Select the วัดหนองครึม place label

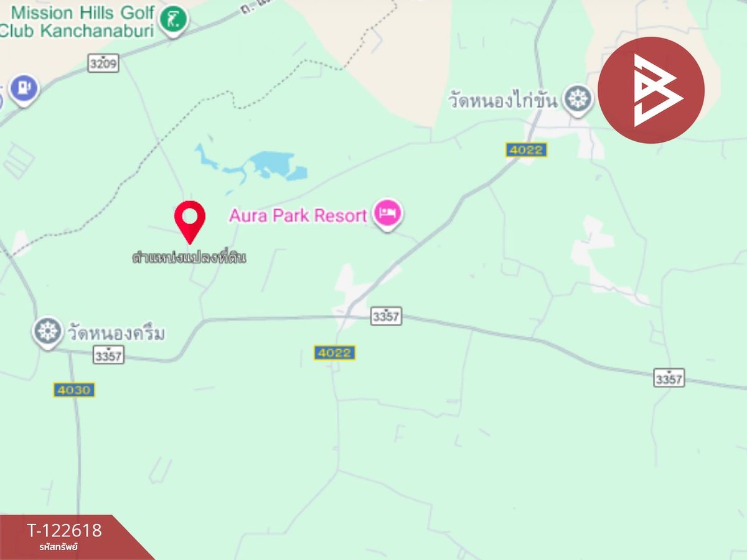point(115,334)
